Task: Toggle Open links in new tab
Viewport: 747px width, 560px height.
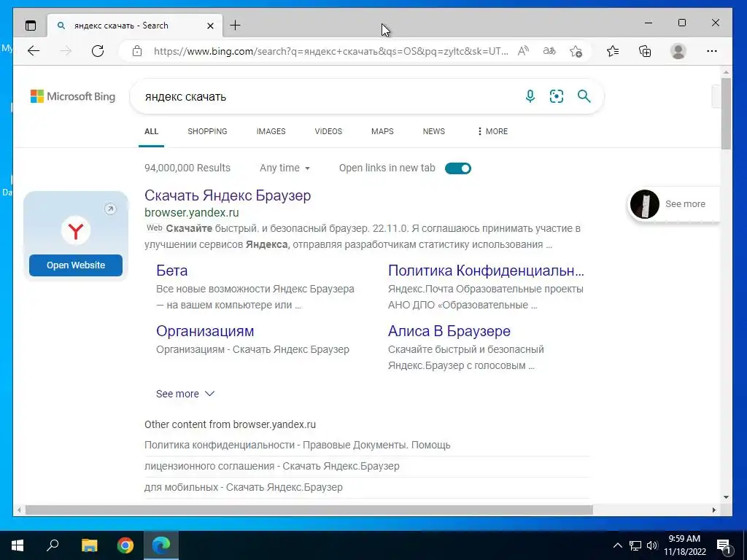Action: [x=458, y=168]
